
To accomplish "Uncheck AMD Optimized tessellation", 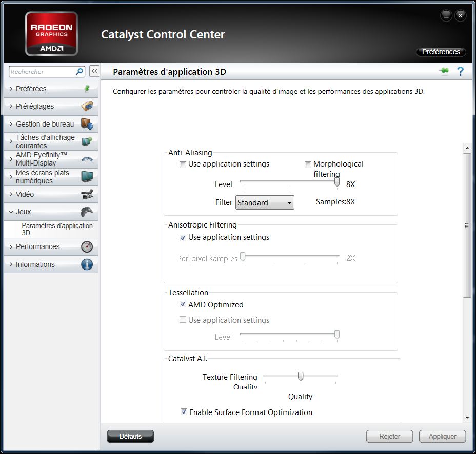I will (x=183, y=304).
